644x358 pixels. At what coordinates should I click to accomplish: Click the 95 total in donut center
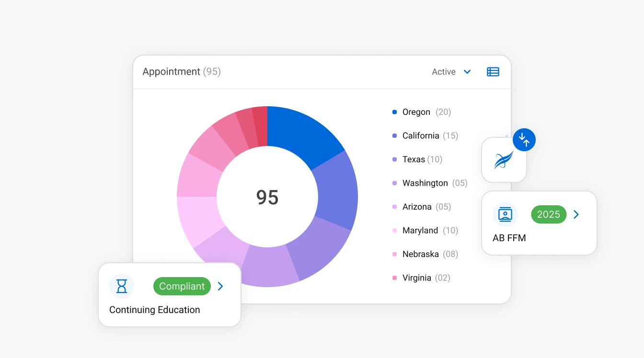click(267, 197)
